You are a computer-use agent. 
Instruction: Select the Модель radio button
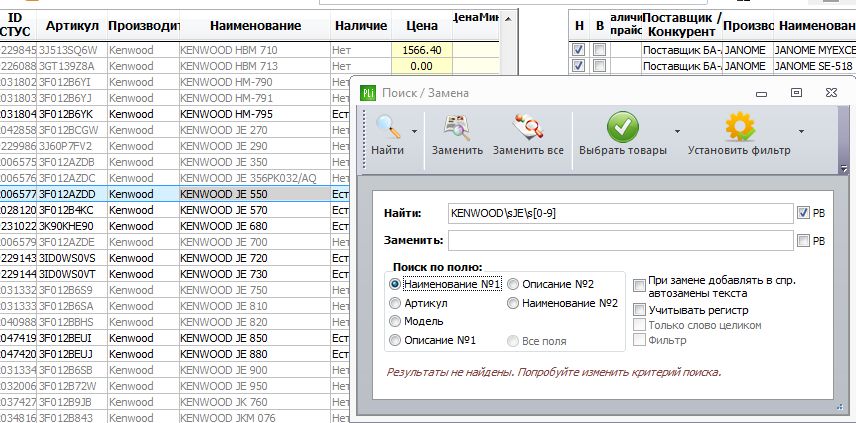394,321
